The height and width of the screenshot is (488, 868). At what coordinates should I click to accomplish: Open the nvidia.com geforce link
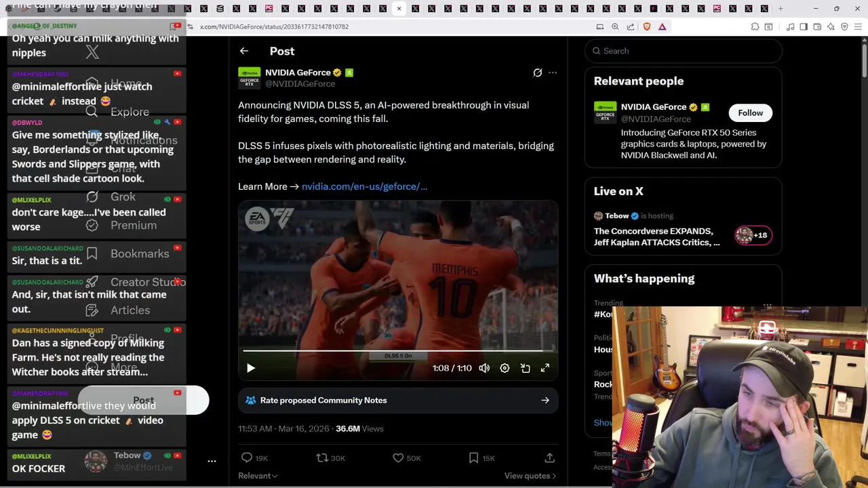coord(364,186)
